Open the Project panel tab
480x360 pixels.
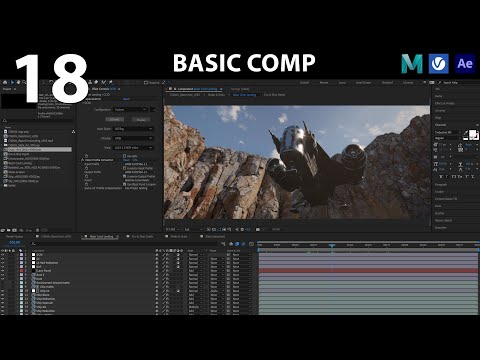7,89
